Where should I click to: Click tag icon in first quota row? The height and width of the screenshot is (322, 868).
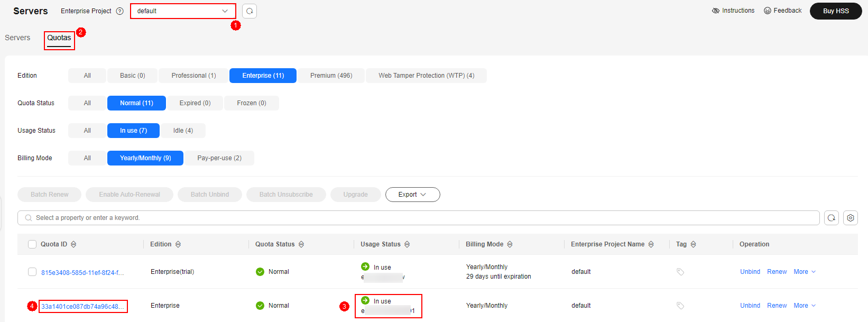[x=680, y=272]
